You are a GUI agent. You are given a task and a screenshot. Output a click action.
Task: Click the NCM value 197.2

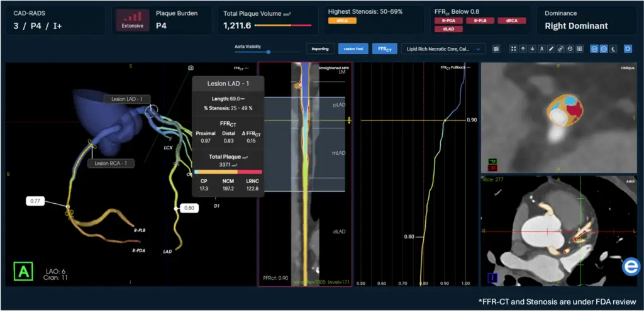(228, 189)
